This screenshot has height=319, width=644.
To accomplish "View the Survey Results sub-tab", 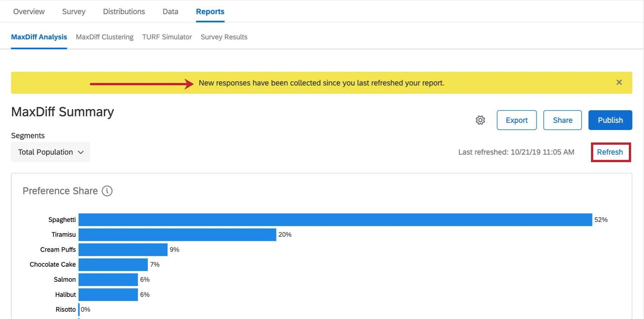I will pyautogui.click(x=224, y=37).
